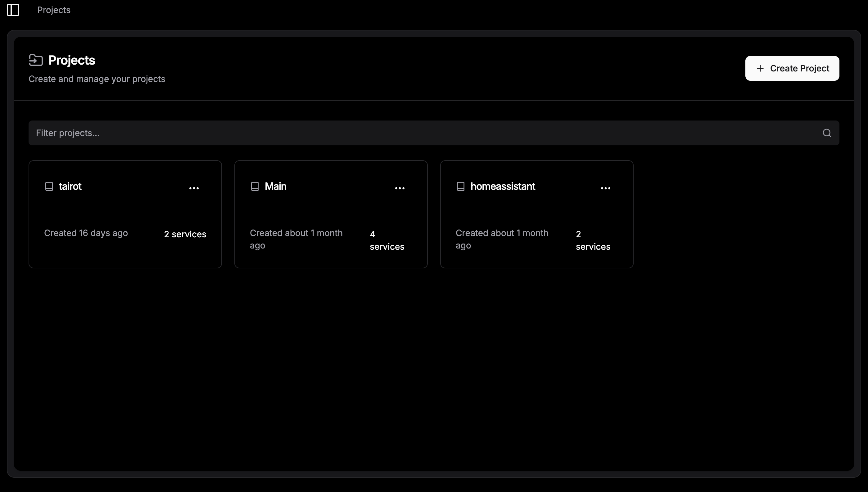This screenshot has height=492, width=868.
Task: Open the ellipsis menu for homeassistant
Action: pyautogui.click(x=605, y=188)
